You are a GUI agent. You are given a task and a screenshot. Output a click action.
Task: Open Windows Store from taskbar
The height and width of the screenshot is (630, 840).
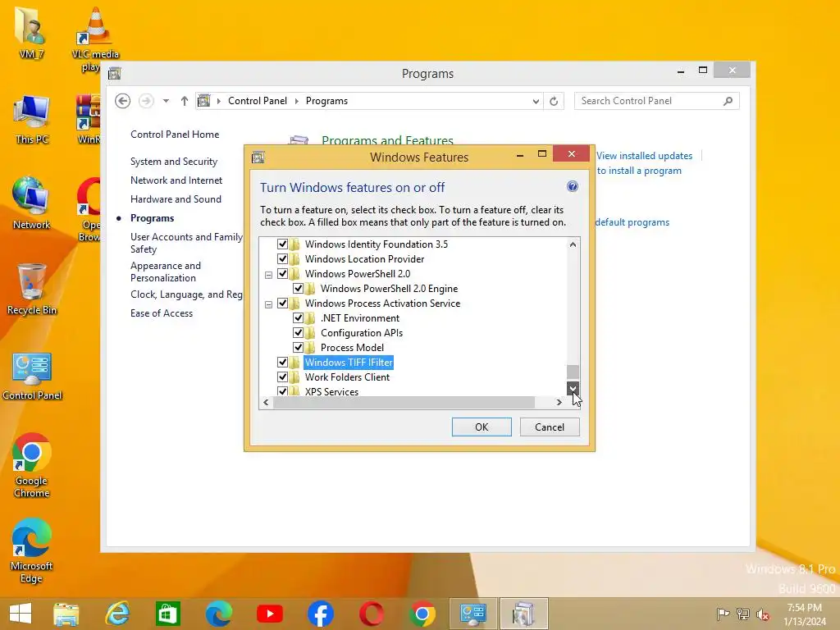(167, 614)
